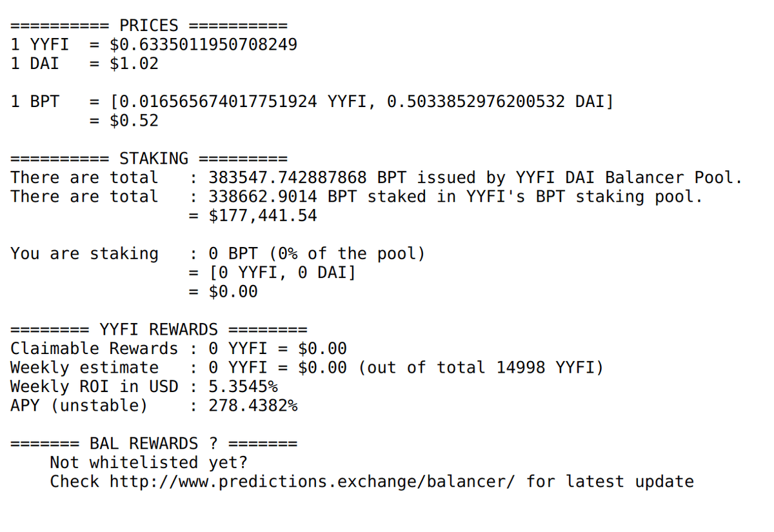Click the 'out of total 14998 YYFI' text

click(x=481, y=368)
